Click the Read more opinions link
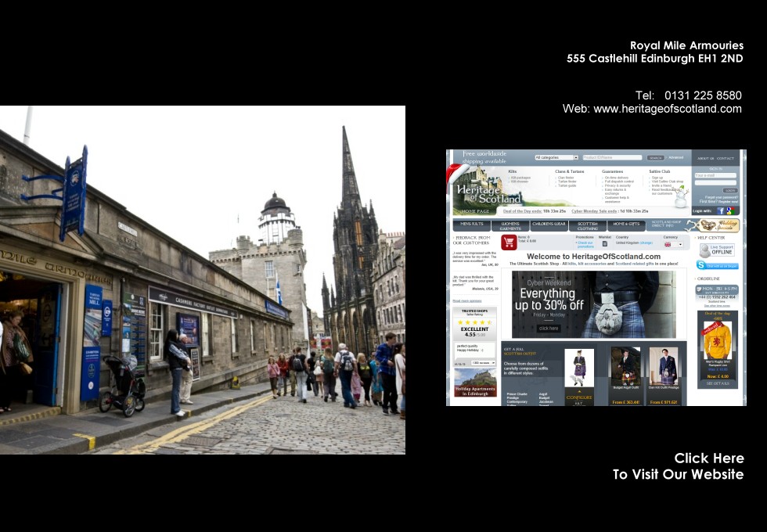 (466, 300)
